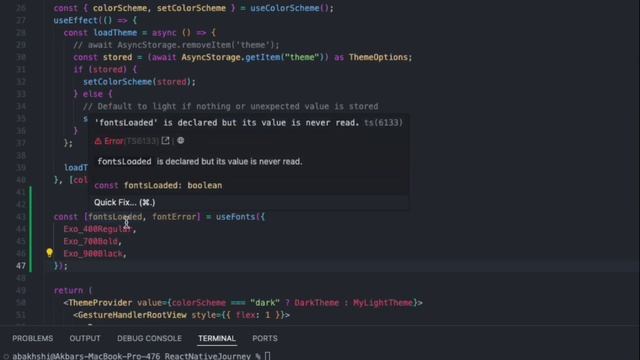
Task: Click the return keyword on line 49
Action: click(x=68, y=291)
